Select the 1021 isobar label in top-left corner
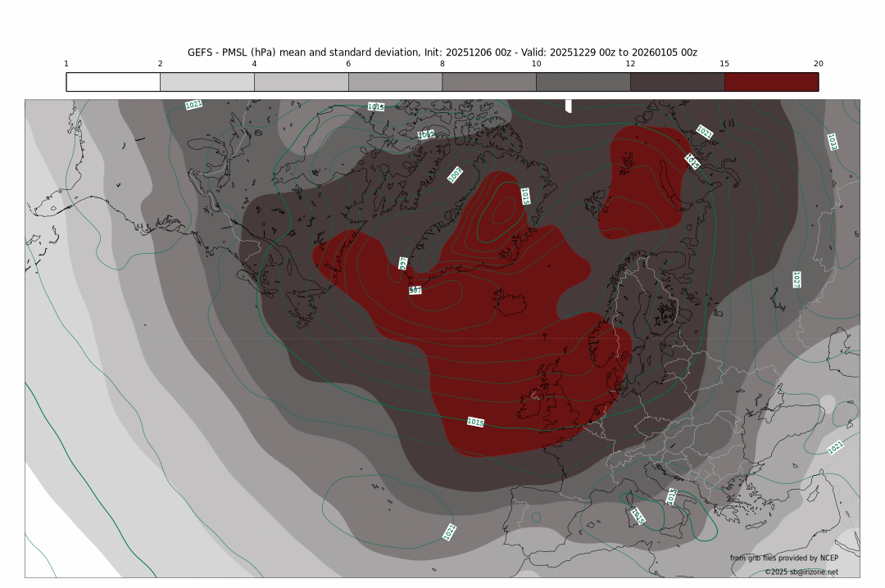The height and width of the screenshot is (588, 885). click(194, 105)
